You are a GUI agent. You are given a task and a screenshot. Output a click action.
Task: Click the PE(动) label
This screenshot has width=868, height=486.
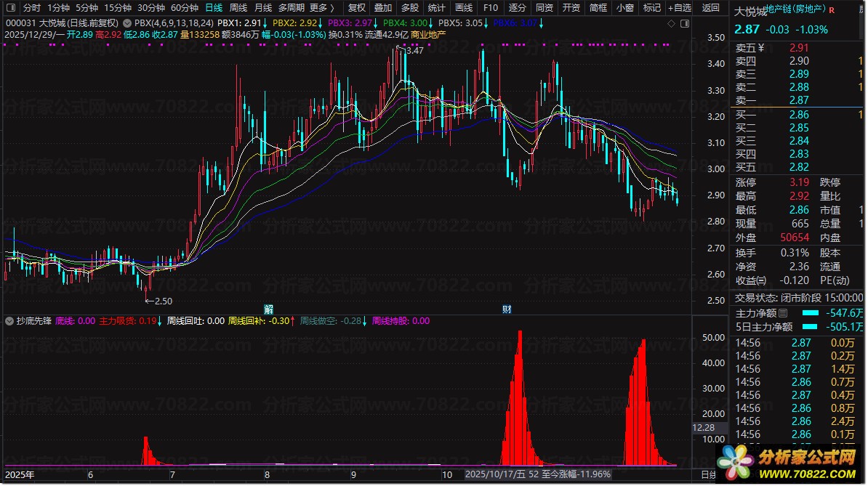[835, 280]
